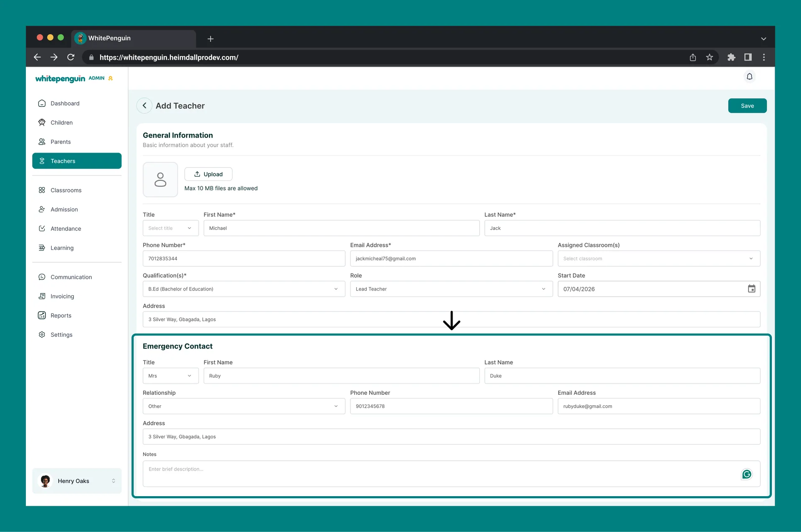Click the ADMIN label next to the logo

pyautogui.click(x=96, y=78)
